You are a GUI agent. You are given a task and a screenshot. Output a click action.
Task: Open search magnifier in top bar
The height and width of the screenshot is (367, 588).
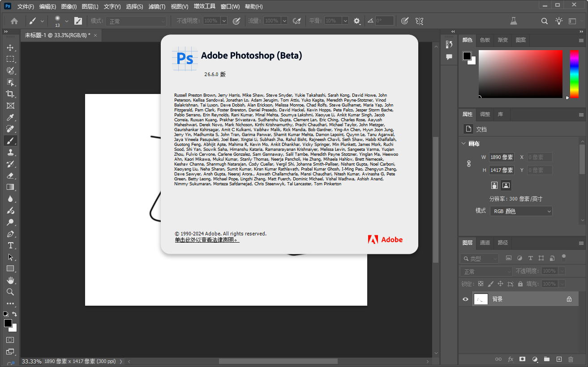pos(545,21)
